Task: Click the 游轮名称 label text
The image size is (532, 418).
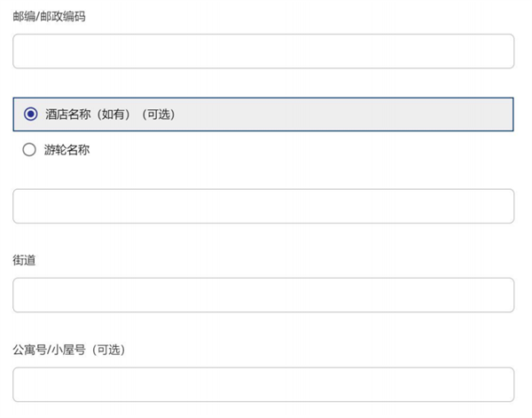Action: (67, 150)
